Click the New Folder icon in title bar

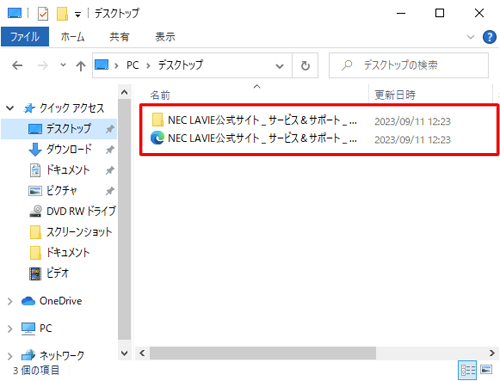(x=62, y=14)
